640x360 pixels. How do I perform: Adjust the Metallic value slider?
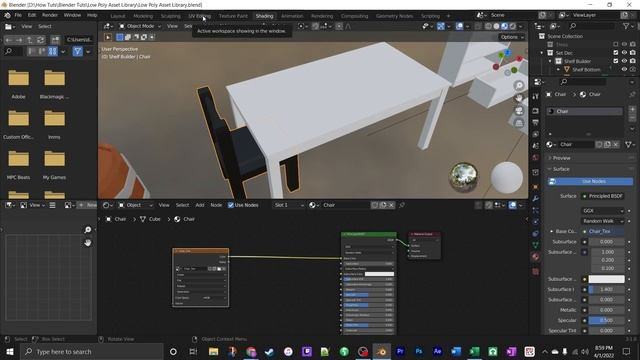coord(606,310)
